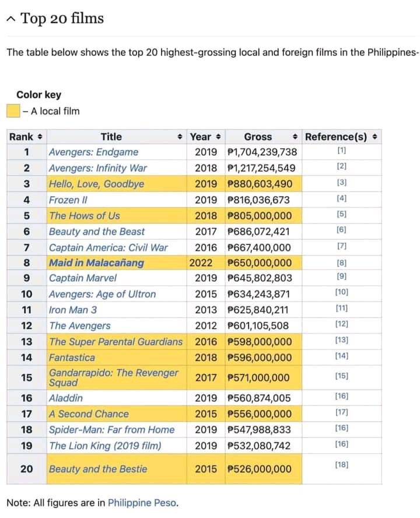Viewport: 420px width, 518px height.
Task: Open Captain America: Civil War link
Action: pyautogui.click(x=108, y=247)
